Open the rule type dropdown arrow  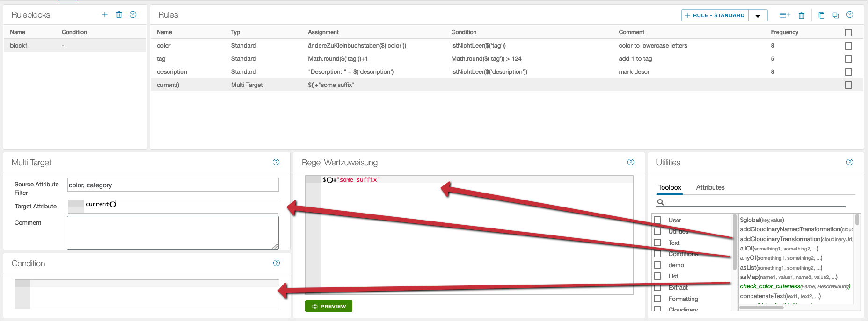tap(758, 16)
